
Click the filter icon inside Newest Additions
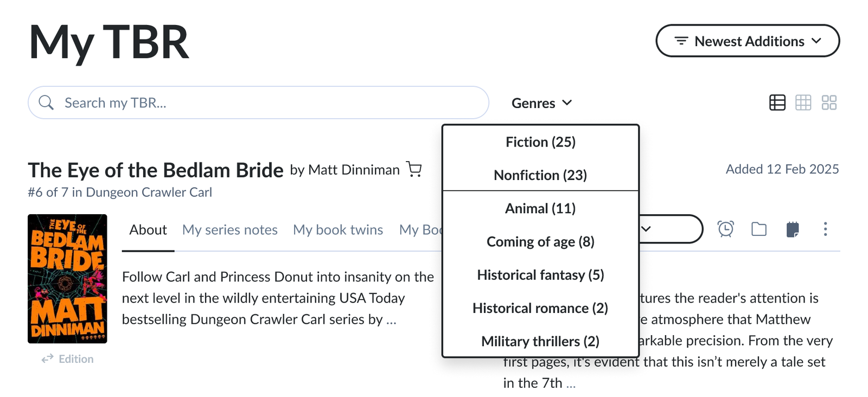coord(681,41)
